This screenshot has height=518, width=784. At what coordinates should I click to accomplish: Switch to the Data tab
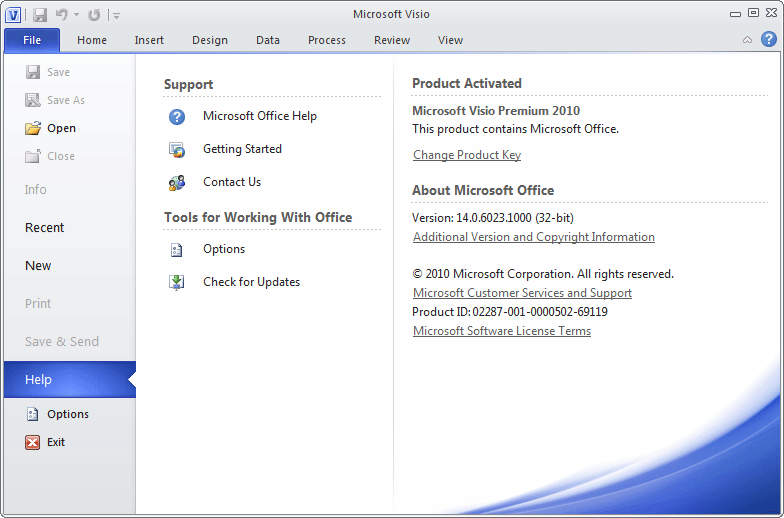[268, 40]
